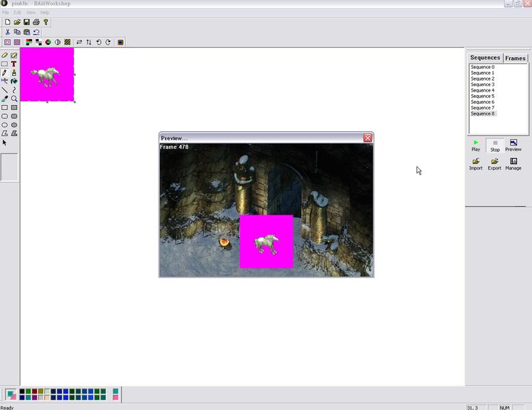Close the Preview window

point(367,137)
